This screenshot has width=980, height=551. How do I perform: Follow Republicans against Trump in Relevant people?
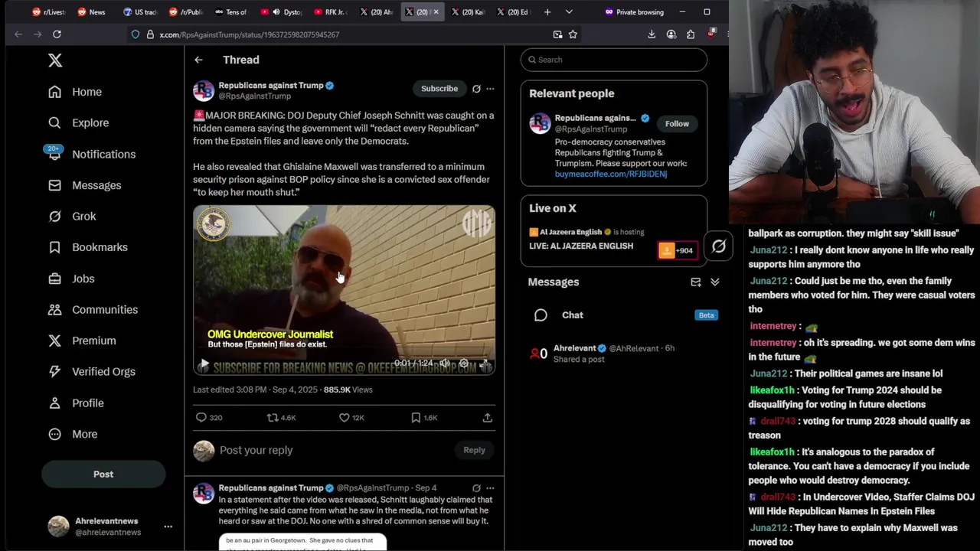(677, 124)
